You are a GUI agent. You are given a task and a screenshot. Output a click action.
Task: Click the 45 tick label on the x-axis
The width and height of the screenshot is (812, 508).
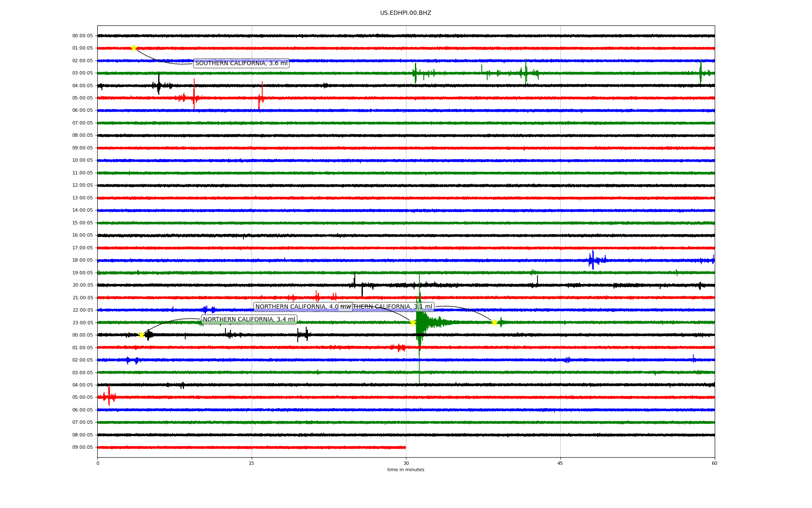(560, 463)
